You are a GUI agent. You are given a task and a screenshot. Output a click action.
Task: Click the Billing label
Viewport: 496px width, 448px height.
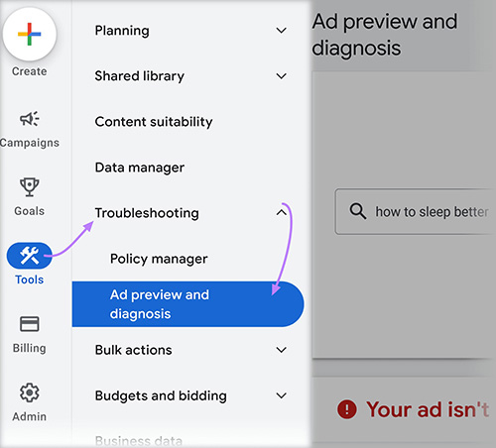tap(30, 348)
